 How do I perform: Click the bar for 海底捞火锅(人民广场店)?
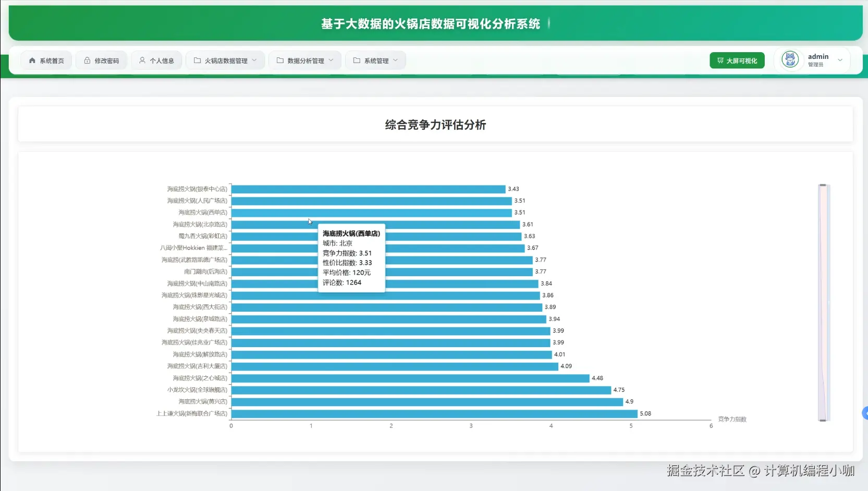pyautogui.click(x=371, y=201)
